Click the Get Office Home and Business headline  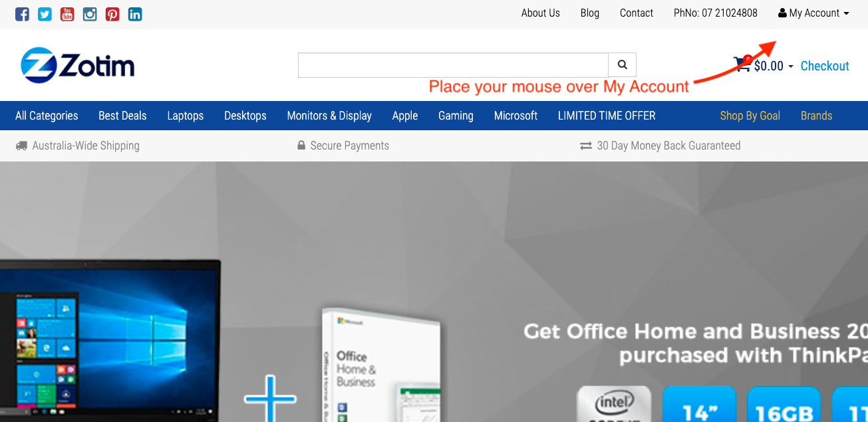pyautogui.click(x=696, y=343)
